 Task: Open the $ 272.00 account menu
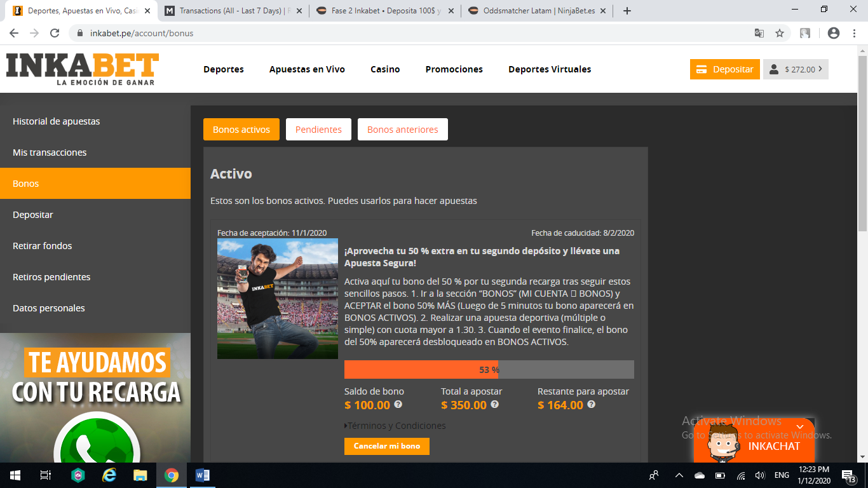click(x=796, y=69)
